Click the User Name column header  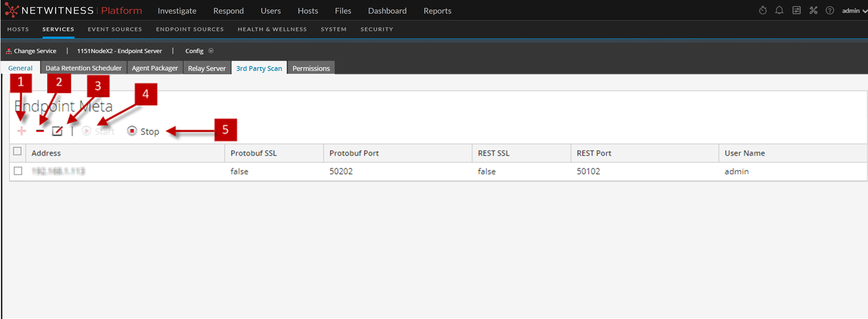(793, 153)
